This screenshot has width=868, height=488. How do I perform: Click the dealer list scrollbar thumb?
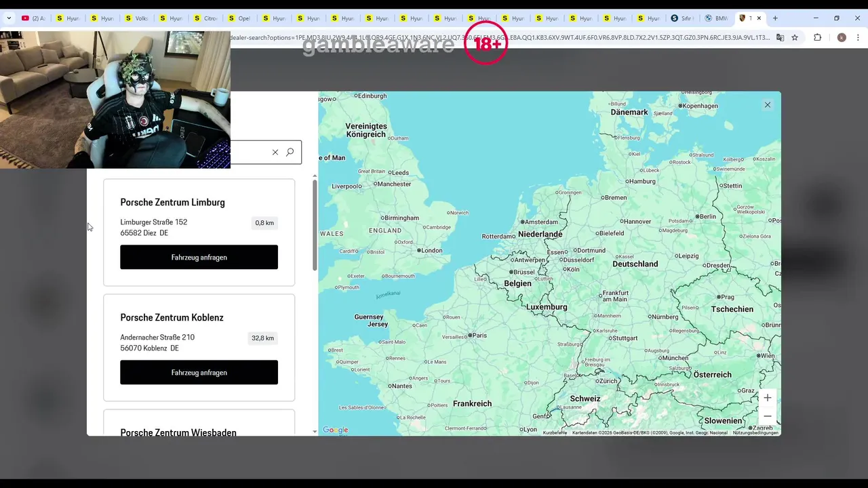315,225
